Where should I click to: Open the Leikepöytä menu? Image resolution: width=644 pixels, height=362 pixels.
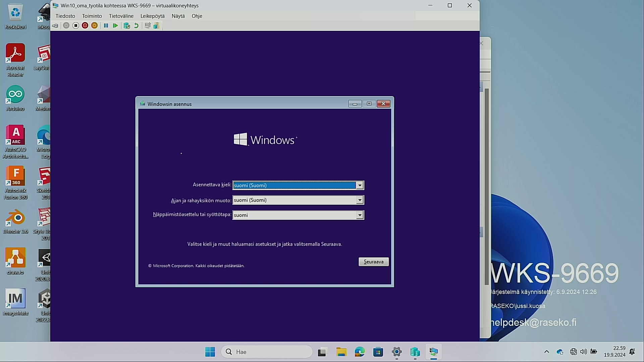[153, 16]
